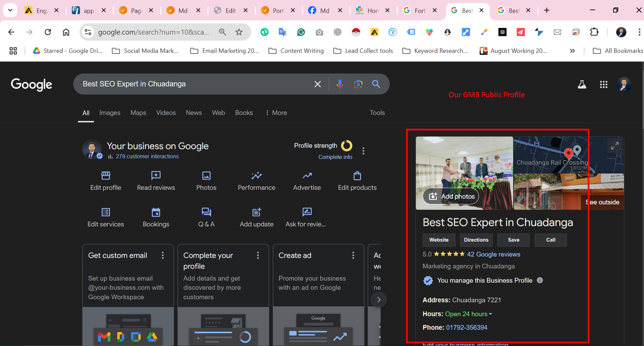The image size is (644, 346).
Task: Go to browser home page
Action: coord(66,32)
